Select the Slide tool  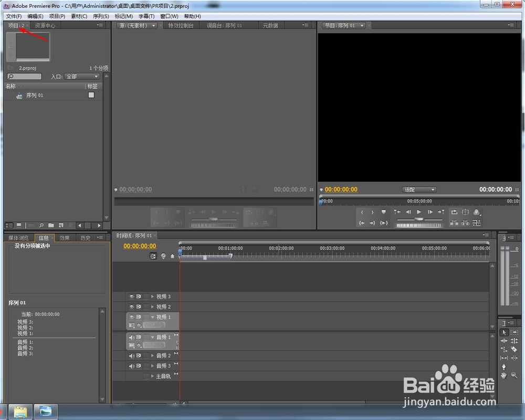[x=514, y=358]
